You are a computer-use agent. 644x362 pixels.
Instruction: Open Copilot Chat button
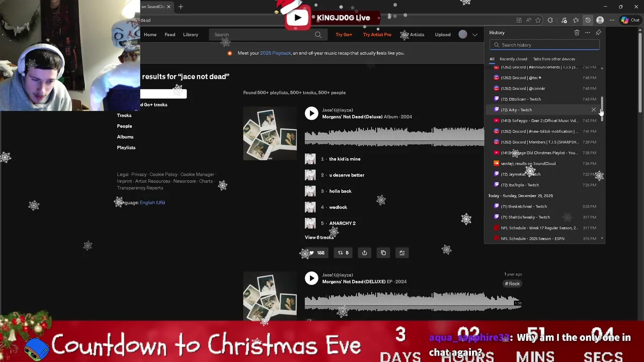[629, 20]
